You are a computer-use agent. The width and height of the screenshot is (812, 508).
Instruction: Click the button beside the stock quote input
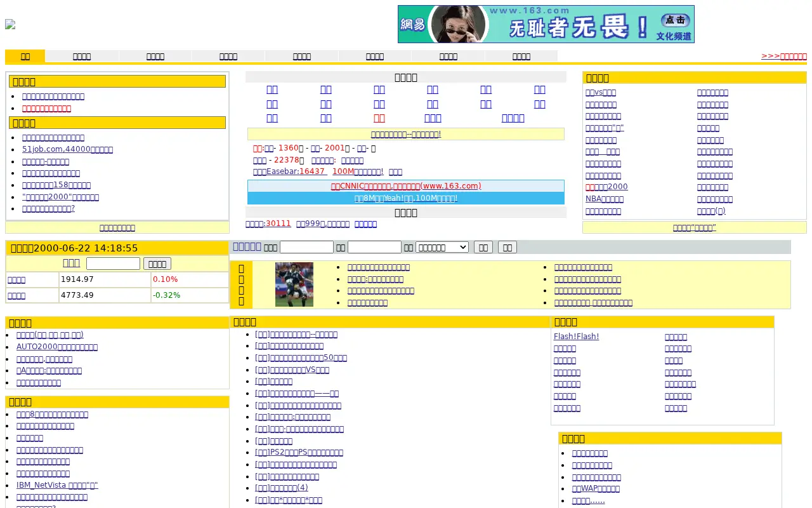[x=157, y=264]
